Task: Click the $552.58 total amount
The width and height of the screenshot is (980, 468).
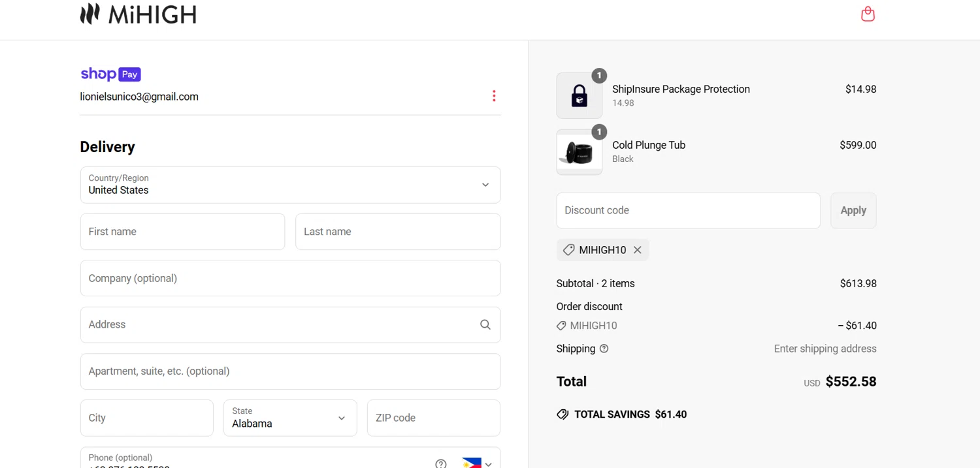Action: [851, 382]
